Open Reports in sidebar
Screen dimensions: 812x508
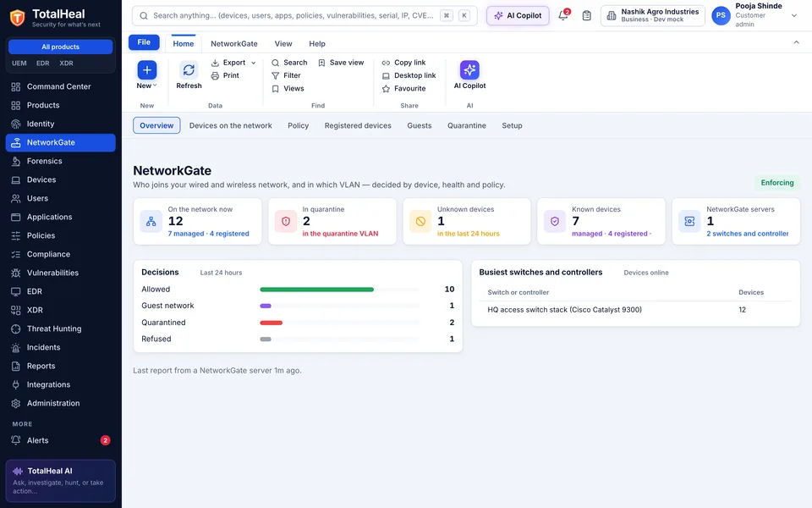[x=61, y=367]
